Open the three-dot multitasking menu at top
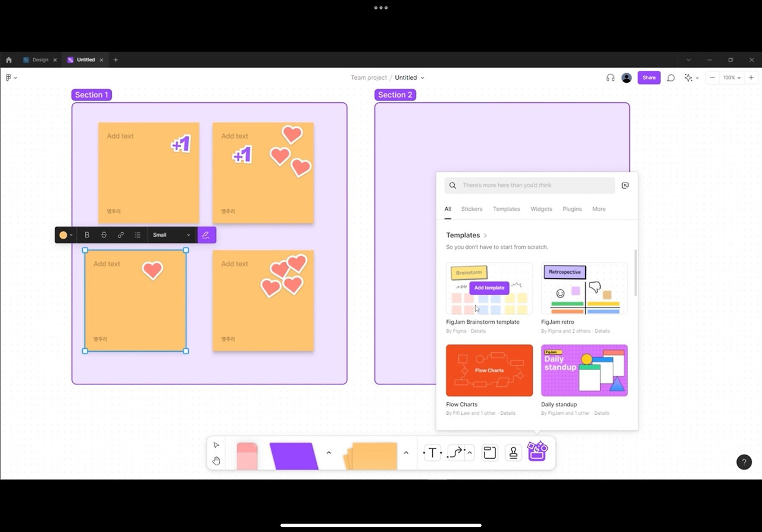The image size is (762, 532). [x=381, y=8]
